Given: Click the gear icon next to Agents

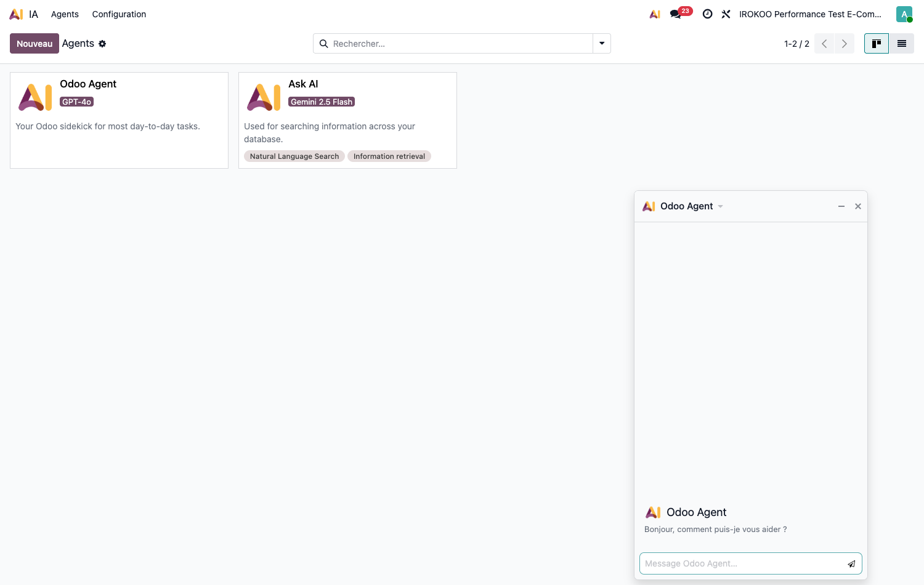Looking at the screenshot, I should point(102,44).
